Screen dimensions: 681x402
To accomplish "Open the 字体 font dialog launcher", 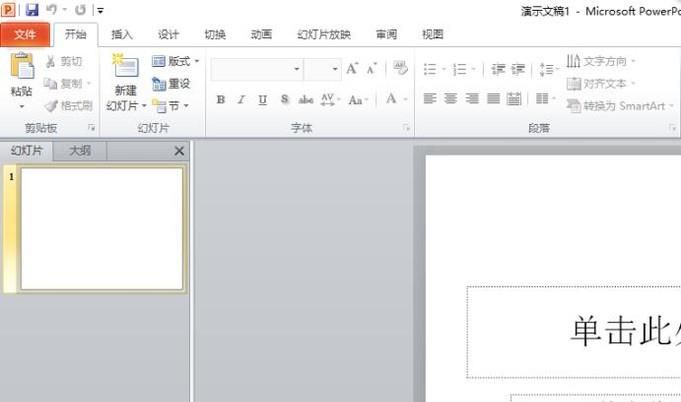I will [x=406, y=128].
